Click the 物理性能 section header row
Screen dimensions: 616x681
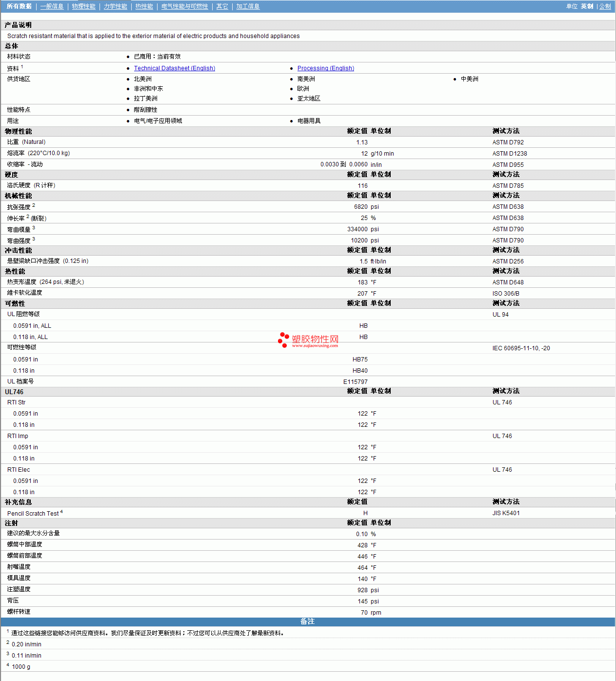coord(308,131)
